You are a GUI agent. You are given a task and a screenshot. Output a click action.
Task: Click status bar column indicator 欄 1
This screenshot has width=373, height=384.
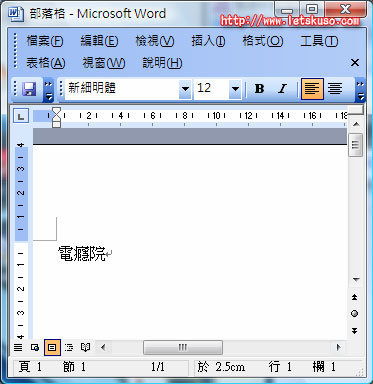[324, 367]
